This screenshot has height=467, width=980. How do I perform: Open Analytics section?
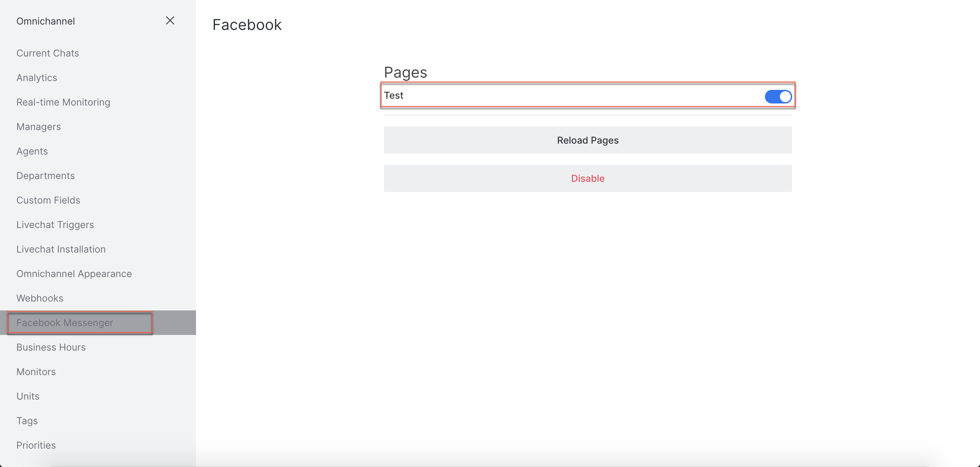point(36,78)
